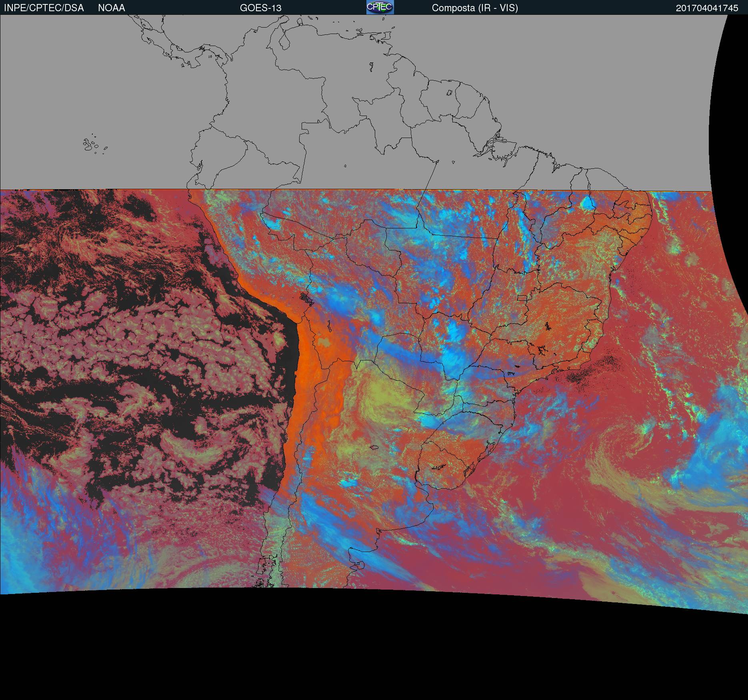Click the CPTEC logo in the header
Image resolution: width=748 pixels, height=700 pixels.
pos(380,7)
